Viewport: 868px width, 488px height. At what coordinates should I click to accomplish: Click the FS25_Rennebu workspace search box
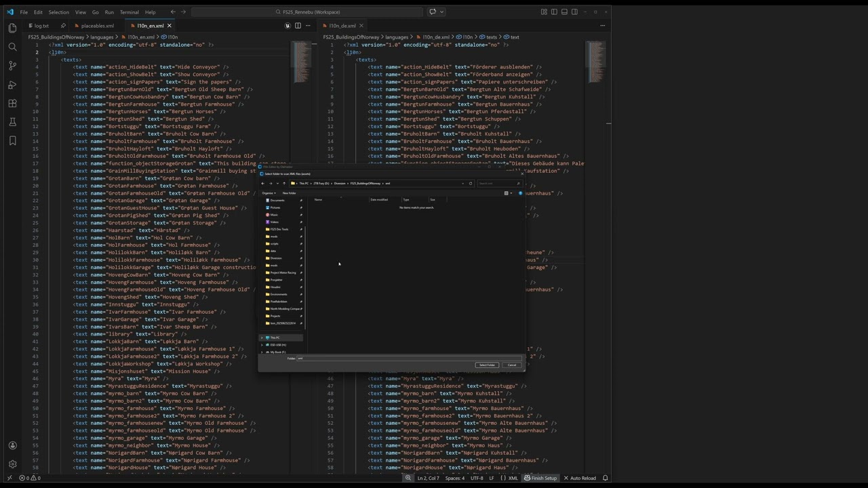[307, 12]
